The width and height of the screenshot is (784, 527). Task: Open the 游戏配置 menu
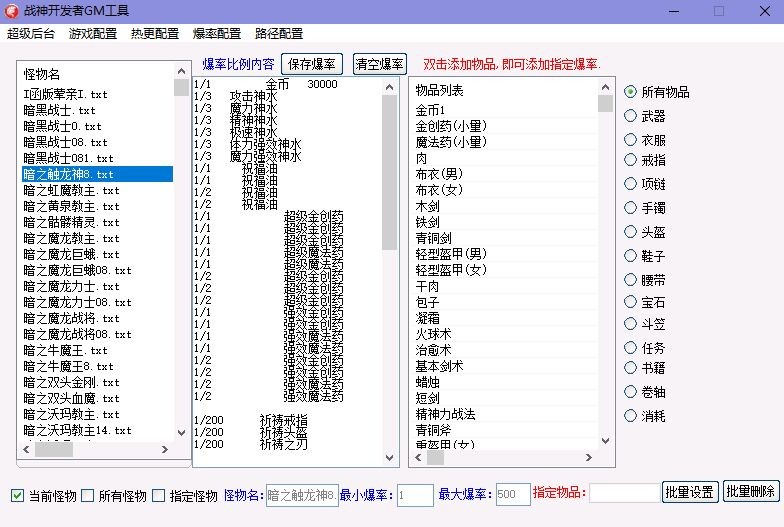pos(93,33)
